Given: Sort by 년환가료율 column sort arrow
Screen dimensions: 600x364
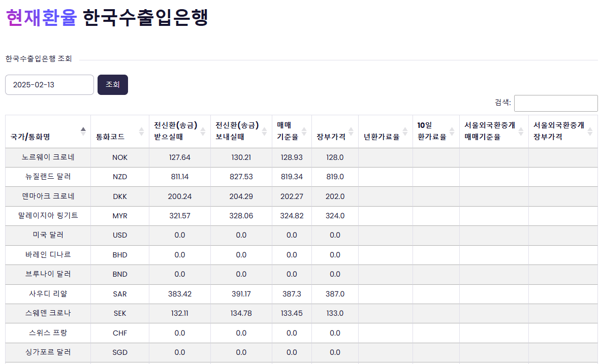Looking at the screenshot, I should coord(405,131).
